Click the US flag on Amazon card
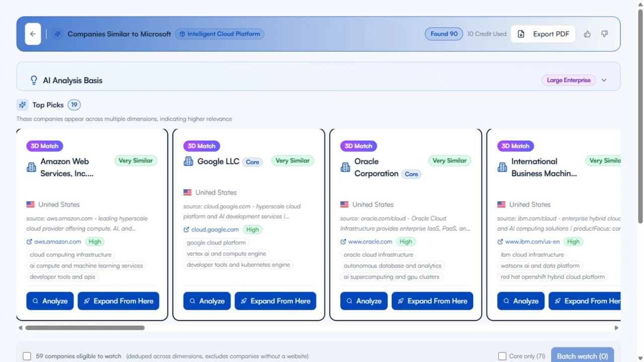This screenshot has width=644, height=362. point(31,204)
